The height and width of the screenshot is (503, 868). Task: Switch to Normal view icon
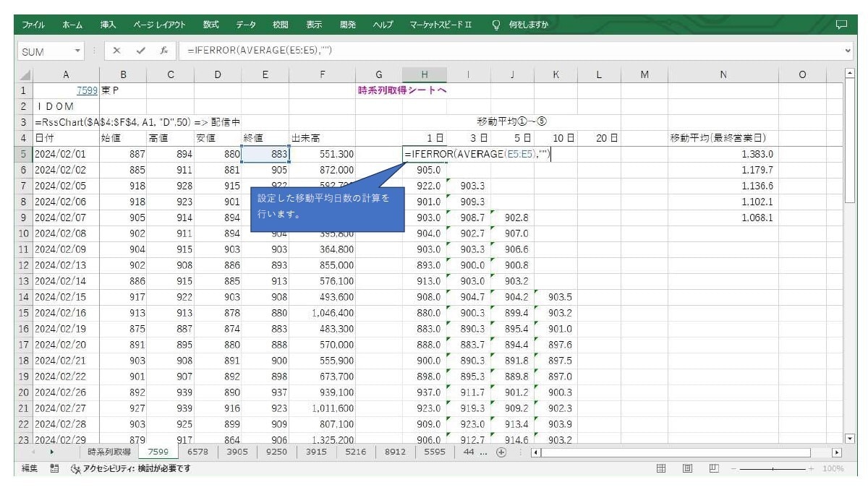660,468
